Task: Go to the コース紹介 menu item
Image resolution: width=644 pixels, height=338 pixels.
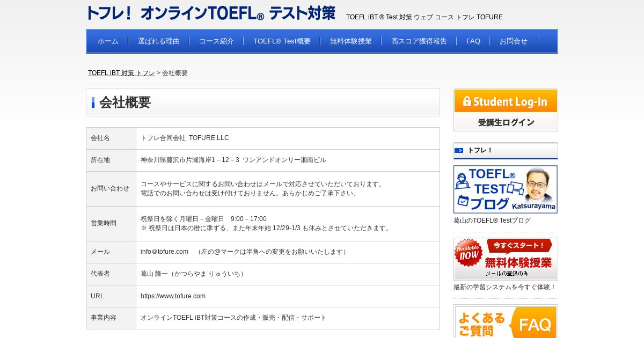Action: pyautogui.click(x=216, y=41)
